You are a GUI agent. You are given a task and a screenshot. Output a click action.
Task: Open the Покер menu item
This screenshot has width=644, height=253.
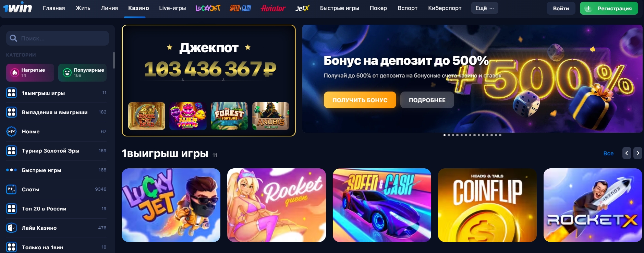tap(378, 8)
